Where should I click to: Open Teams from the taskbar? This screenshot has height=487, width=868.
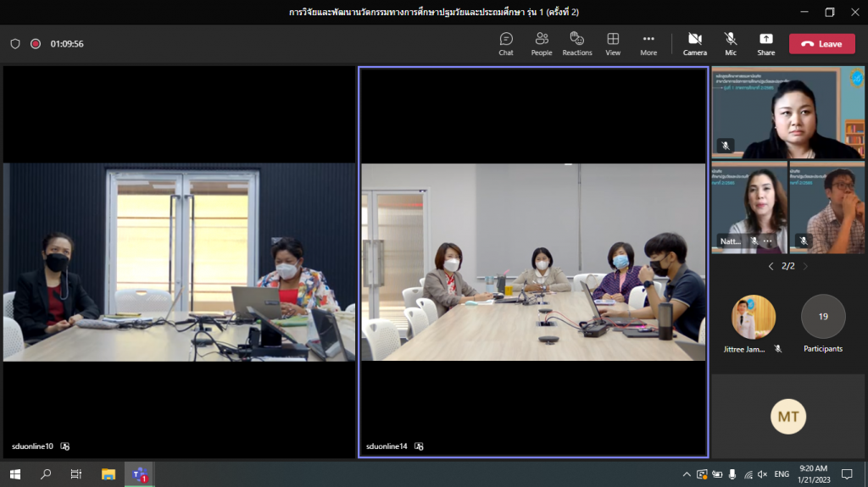click(x=139, y=474)
